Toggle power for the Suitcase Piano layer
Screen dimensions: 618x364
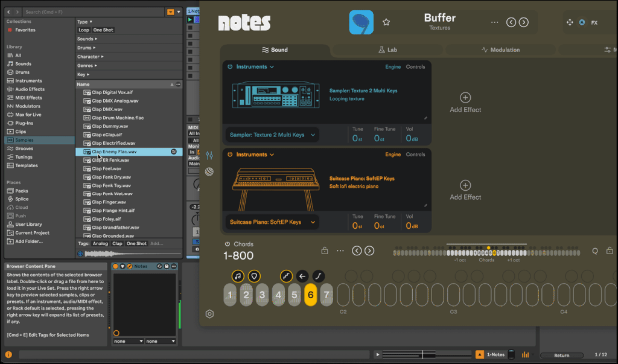coord(230,155)
